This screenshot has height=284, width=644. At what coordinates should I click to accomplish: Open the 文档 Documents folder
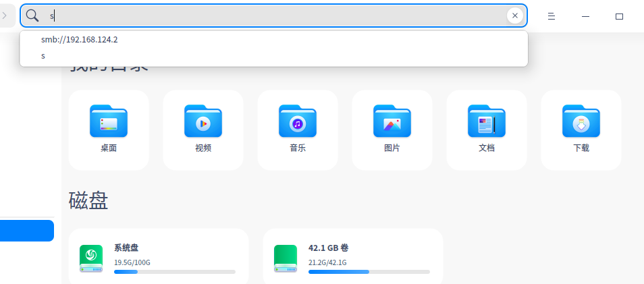coord(487,130)
